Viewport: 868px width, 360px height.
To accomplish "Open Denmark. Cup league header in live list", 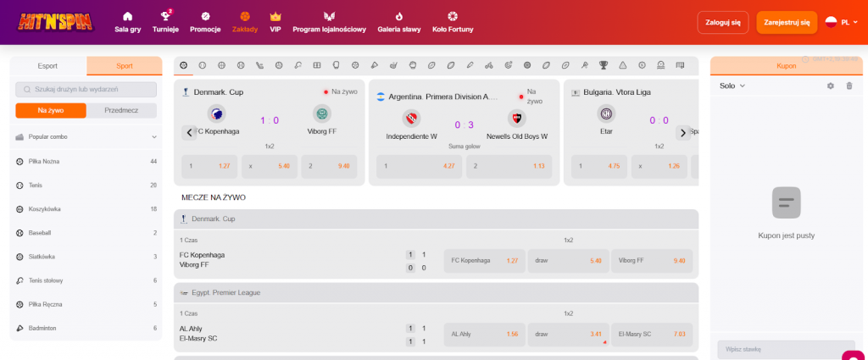I will coord(437,219).
